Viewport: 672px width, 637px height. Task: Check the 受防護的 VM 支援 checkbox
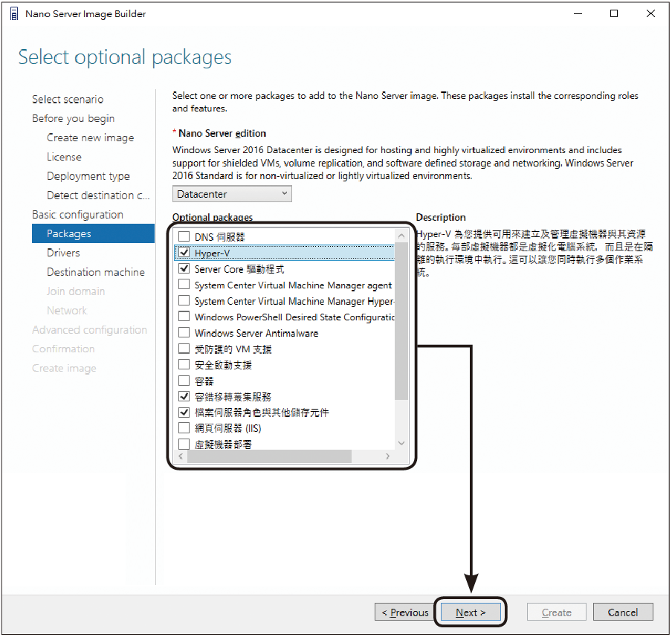(184, 348)
